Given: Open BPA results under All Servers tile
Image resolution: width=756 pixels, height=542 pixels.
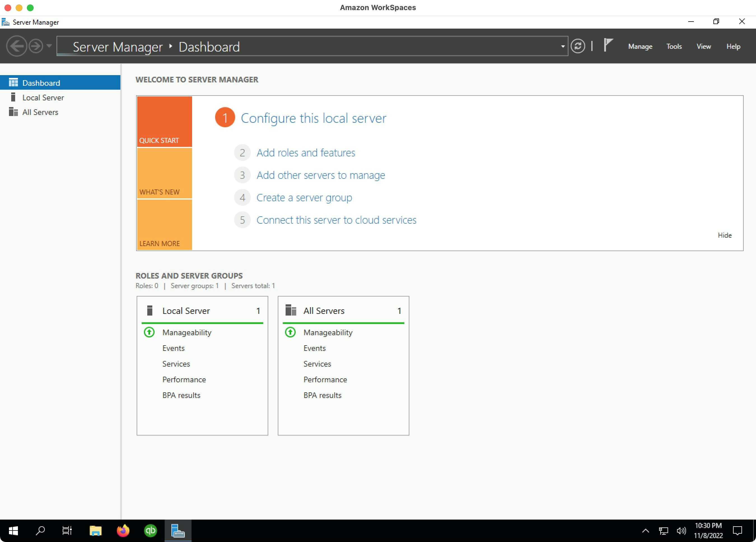Looking at the screenshot, I should coord(322,395).
